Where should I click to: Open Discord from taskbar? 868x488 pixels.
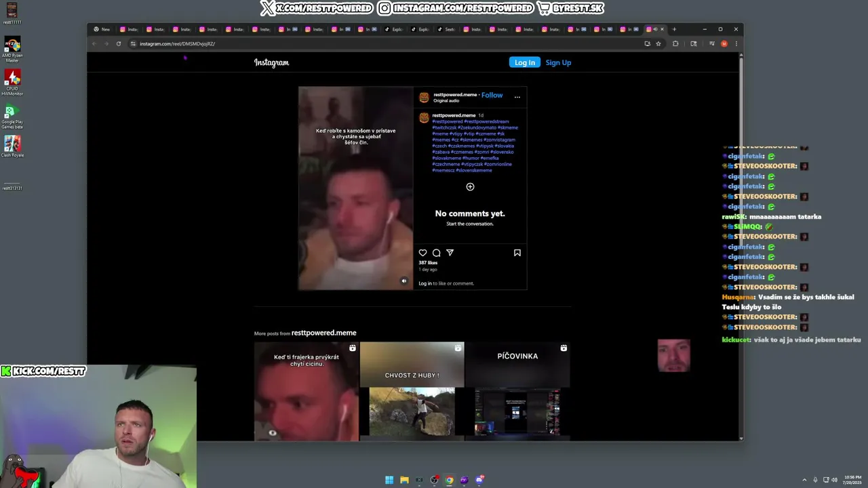(479, 480)
